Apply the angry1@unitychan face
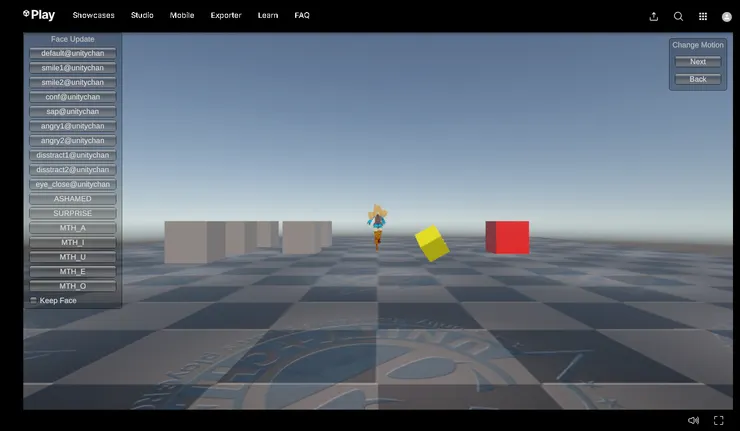 coord(73,126)
